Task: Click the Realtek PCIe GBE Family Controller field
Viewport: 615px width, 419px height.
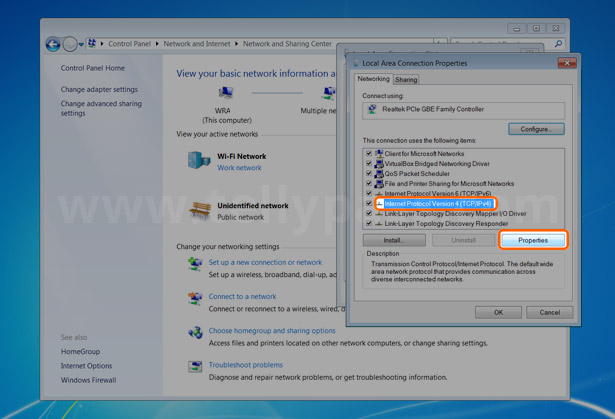Action: pos(464,110)
